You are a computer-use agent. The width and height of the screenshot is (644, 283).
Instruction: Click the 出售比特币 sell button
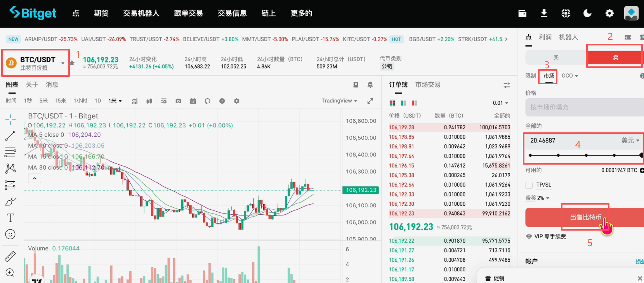(585, 217)
